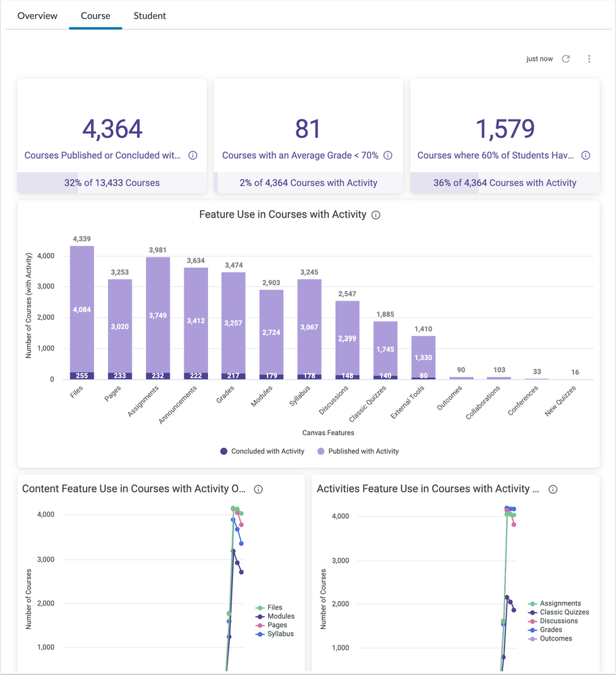Click the 32% of 13,433 Courses bar
Viewport: 616px width, 675px height.
pos(112,183)
